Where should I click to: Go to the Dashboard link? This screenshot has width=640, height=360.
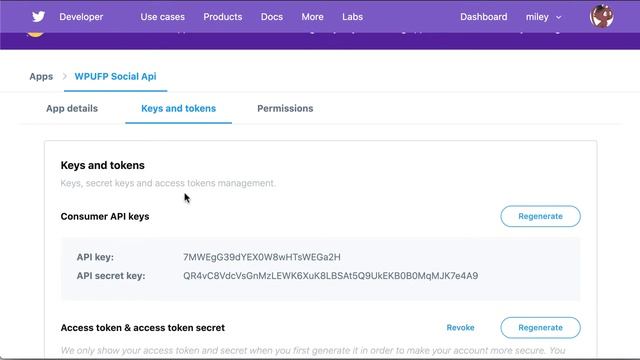[x=484, y=17]
